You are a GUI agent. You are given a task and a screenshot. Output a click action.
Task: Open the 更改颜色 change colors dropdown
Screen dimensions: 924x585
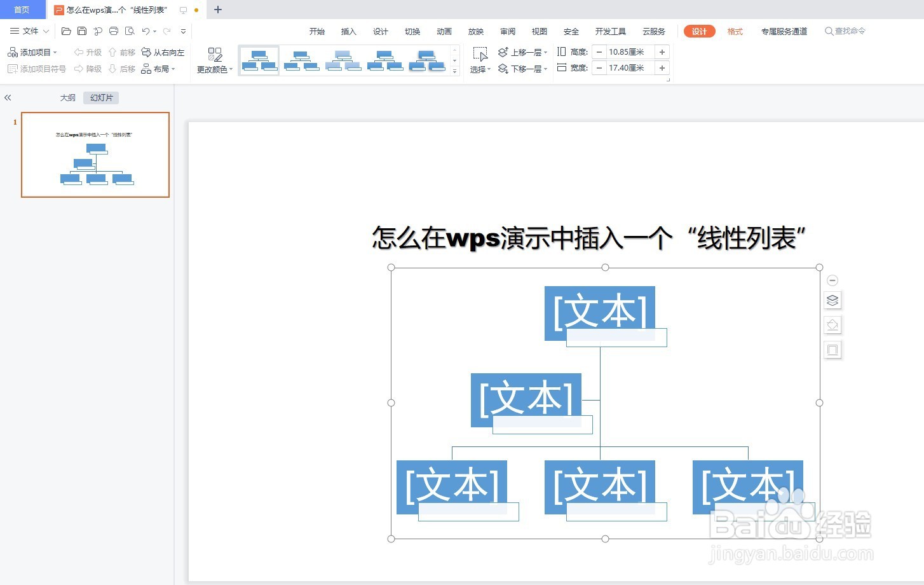tap(215, 61)
